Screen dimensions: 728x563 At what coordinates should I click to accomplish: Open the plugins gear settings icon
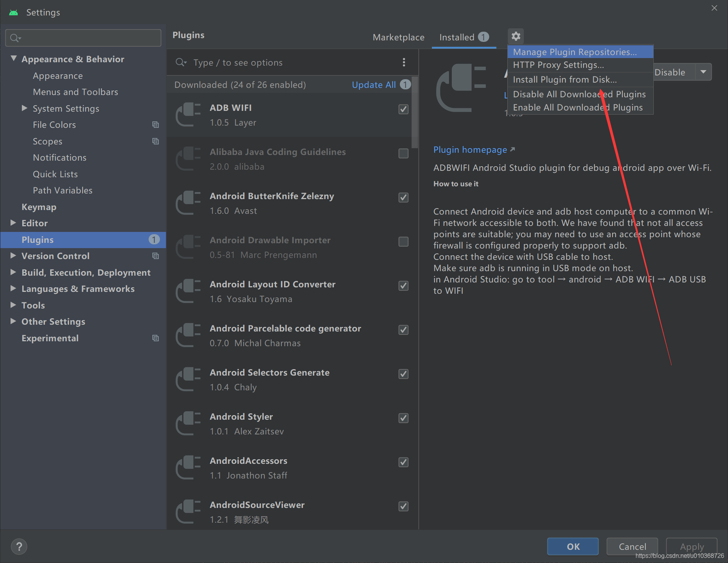point(516,36)
